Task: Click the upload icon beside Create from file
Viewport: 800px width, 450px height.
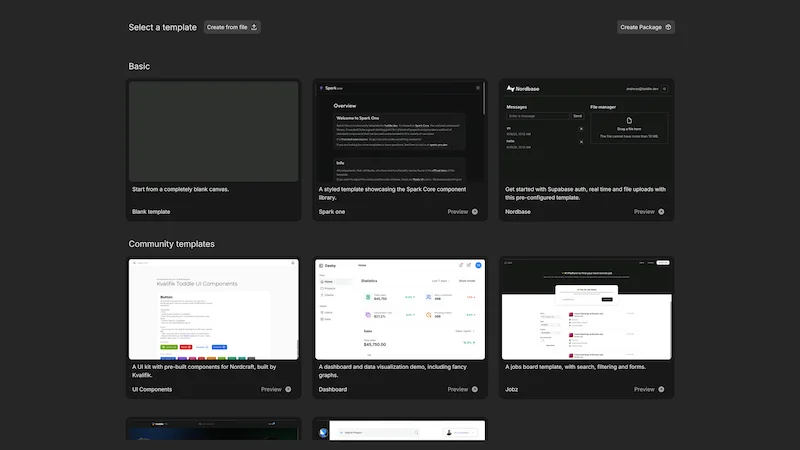Action: point(254,27)
